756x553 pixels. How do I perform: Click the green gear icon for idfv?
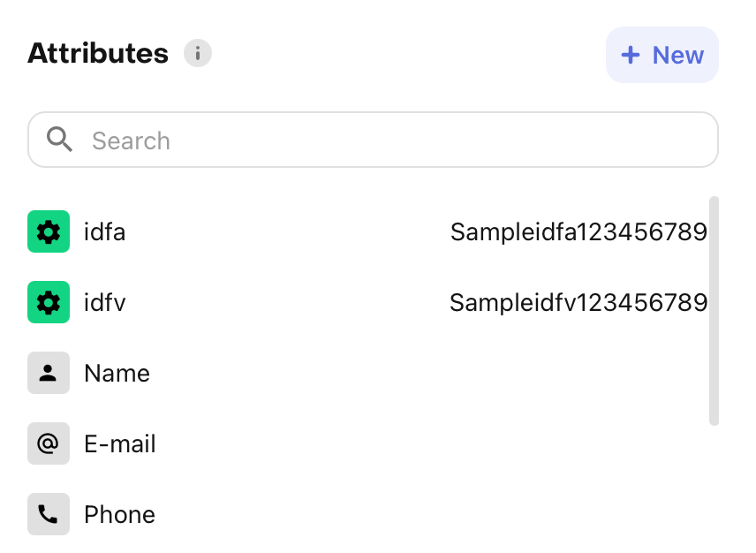click(49, 302)
